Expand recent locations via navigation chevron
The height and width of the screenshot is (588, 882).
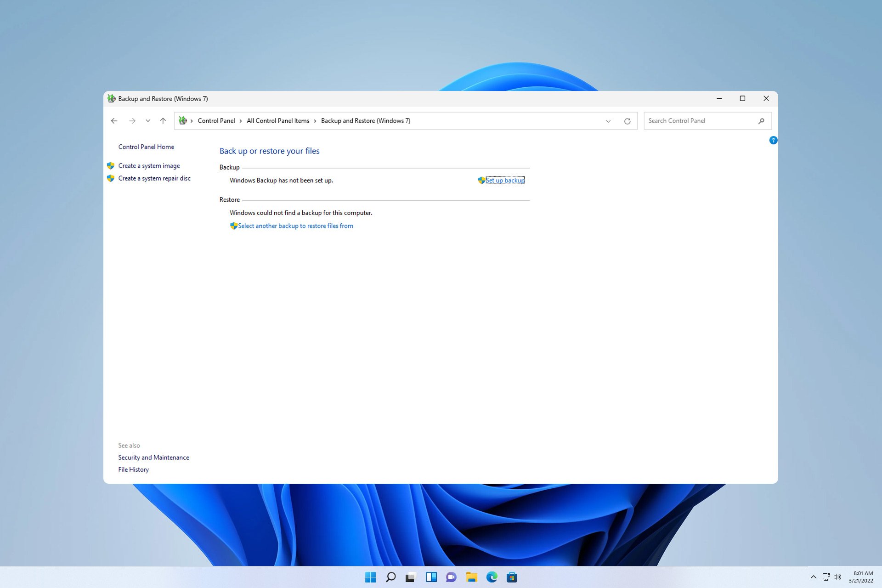pos(147,120)
